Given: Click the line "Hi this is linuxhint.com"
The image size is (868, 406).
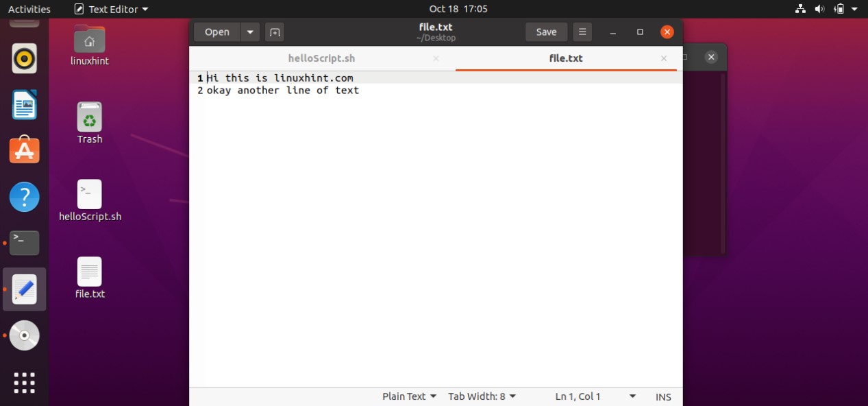Looking at the screenshot, I should pos(280,77).
